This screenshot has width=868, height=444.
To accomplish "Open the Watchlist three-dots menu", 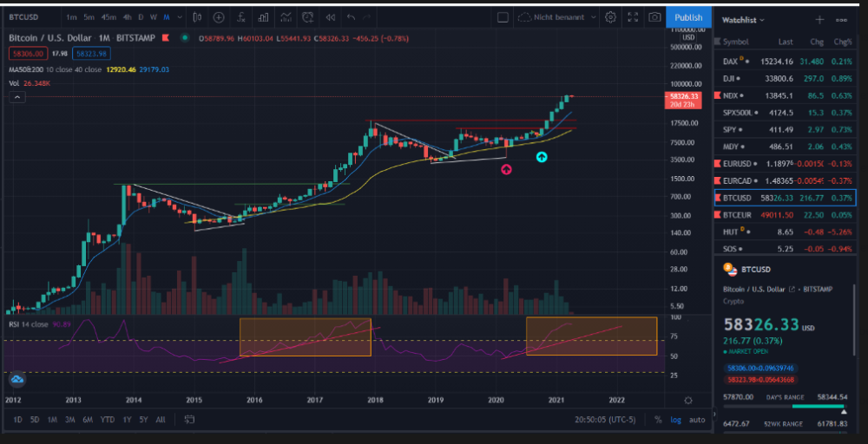I will (x=841, y=20).
